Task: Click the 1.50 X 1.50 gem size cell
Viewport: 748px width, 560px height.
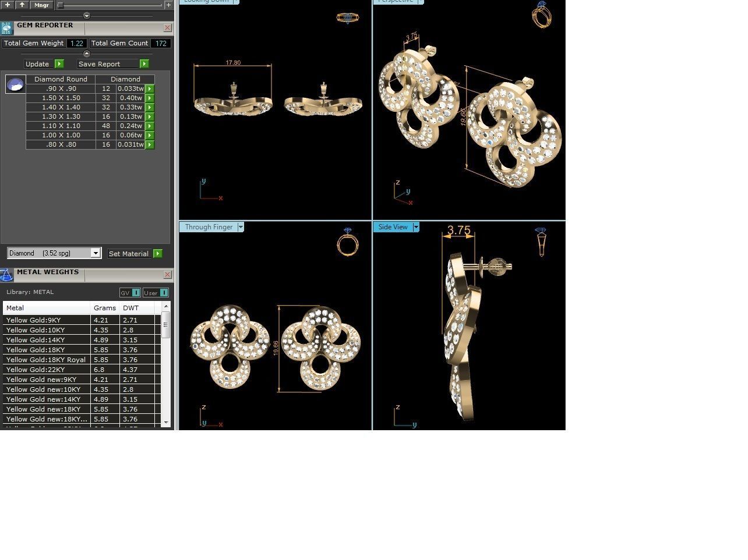Action: pyautogui.click(x=61, y=98)
